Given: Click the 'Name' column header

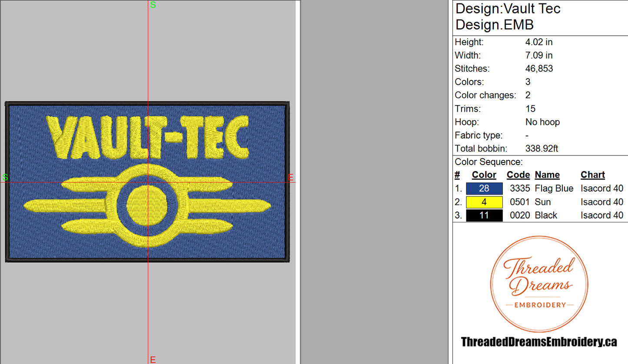Looking at the screenshot, I should [x=547, y=175].
